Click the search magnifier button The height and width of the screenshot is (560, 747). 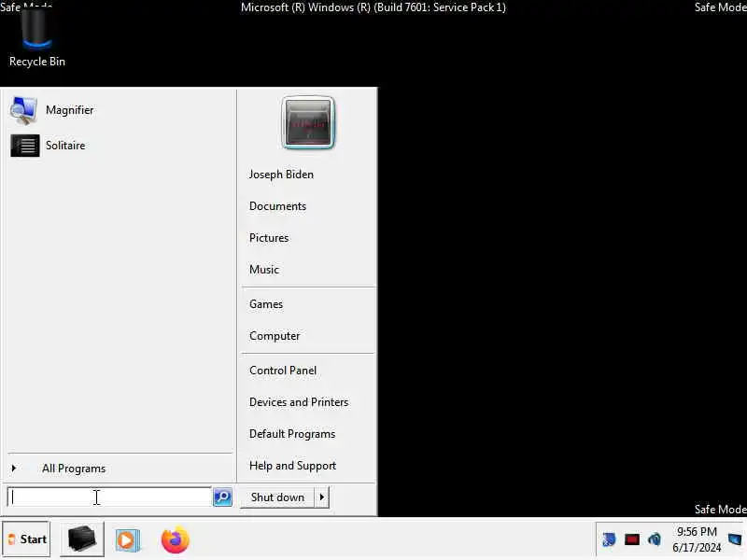pos(222,497)
